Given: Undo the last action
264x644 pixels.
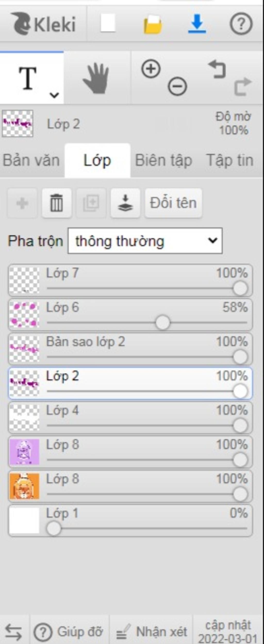Looking at the screenshot, I should pos(217,69).
